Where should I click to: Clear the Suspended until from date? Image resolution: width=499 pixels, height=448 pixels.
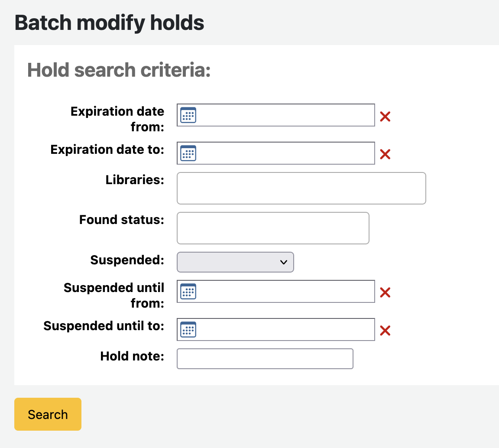[385, 292]
